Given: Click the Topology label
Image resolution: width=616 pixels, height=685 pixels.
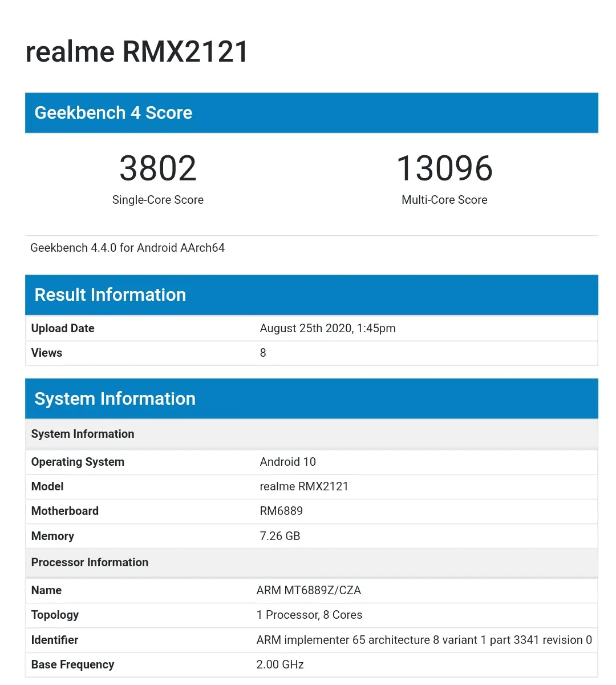Looking at the screenshot, I should (55, 615).
